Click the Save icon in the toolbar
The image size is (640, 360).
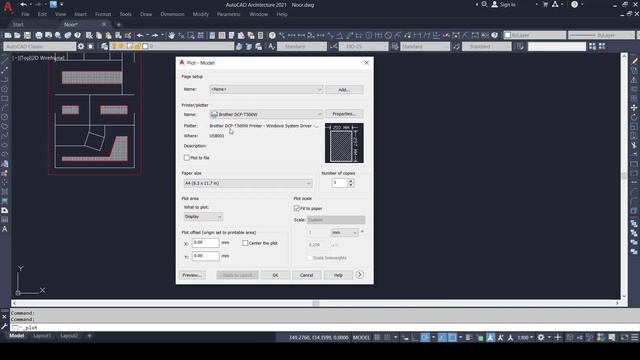27,36
